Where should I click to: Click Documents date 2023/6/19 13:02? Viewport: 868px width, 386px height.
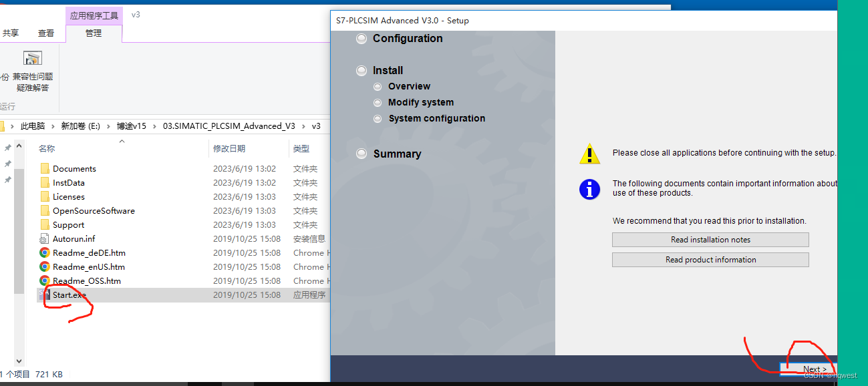(245, 168)
